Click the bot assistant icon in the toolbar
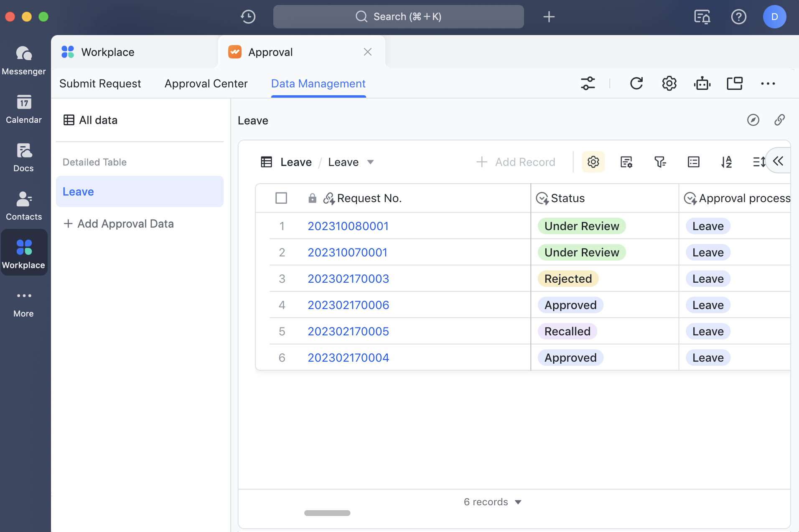The width and height of the screenshot is (799, 532). pyautogui.click(x=702, y=84)
